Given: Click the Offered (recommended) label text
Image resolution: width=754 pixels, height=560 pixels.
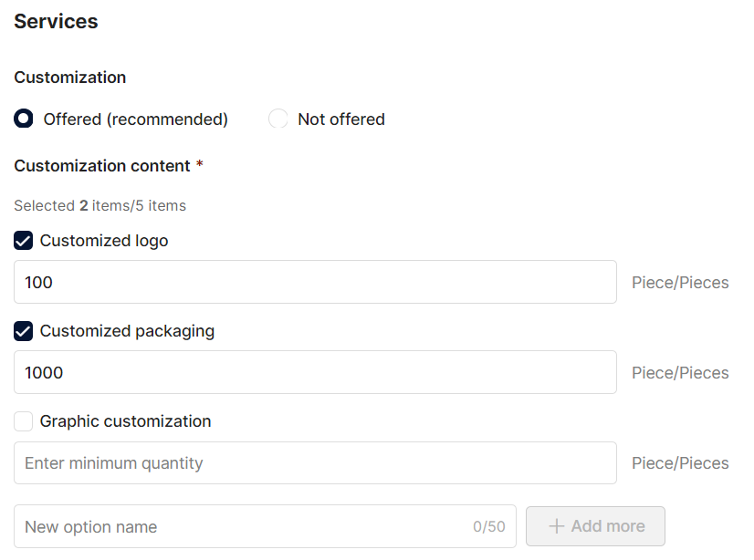Looking at the screenshot, I should (136, 119).
